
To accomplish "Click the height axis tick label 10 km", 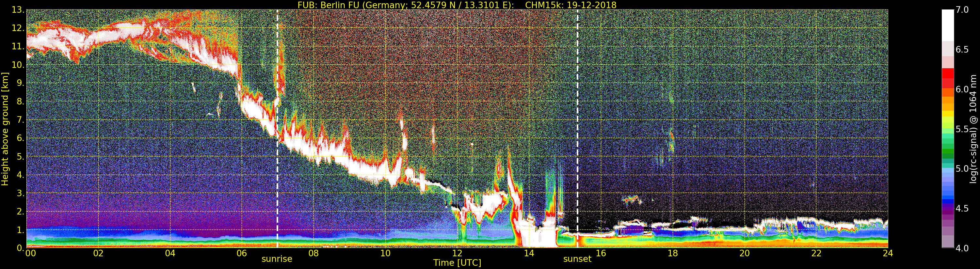I will coord(18,65).
